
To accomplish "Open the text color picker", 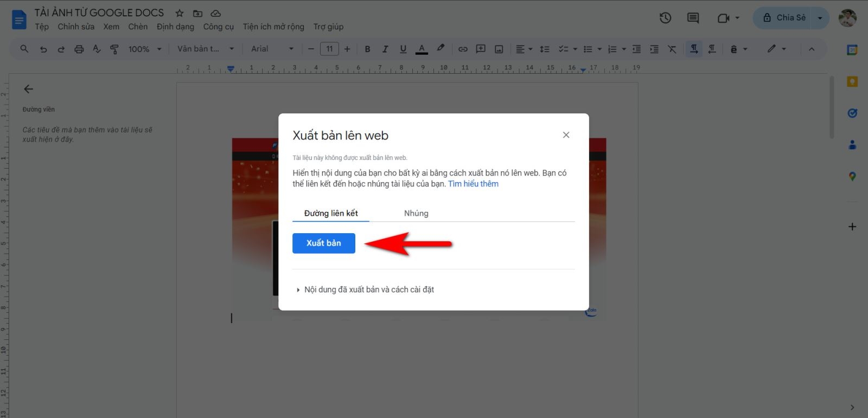I will pyautogui.click(x=422, y=49).
